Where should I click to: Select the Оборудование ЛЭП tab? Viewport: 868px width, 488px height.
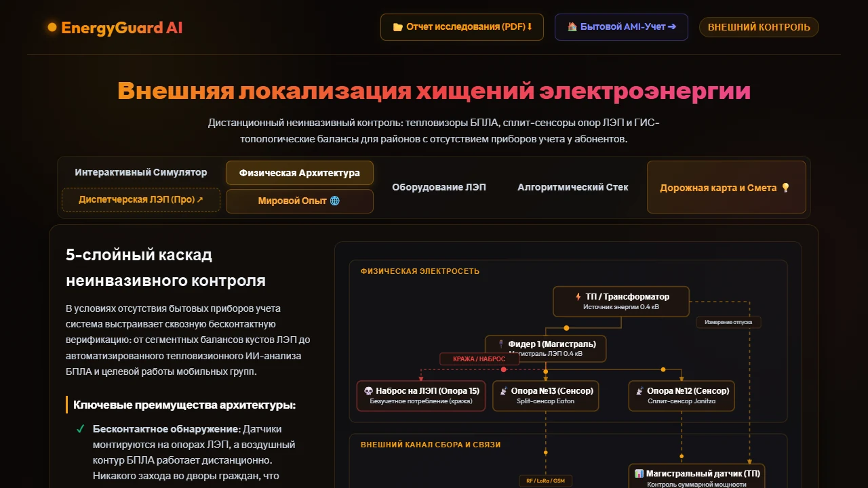(439, 187)
